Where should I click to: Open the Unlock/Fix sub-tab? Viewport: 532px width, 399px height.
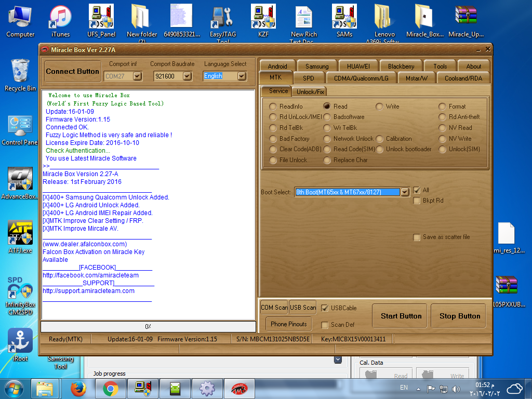pos(310,92)
